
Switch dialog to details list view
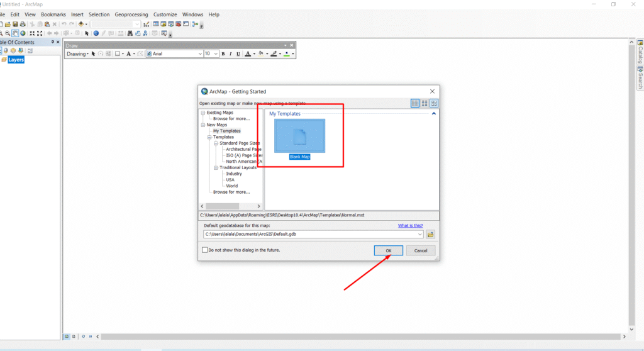point(415,103)
